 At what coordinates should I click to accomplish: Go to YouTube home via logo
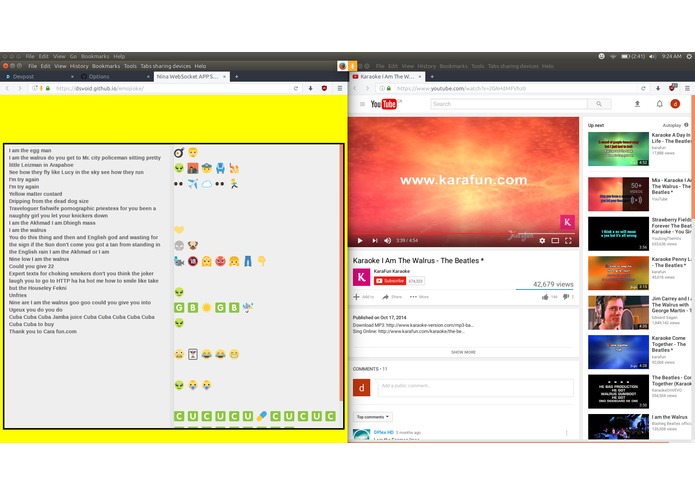pos(384,104)
